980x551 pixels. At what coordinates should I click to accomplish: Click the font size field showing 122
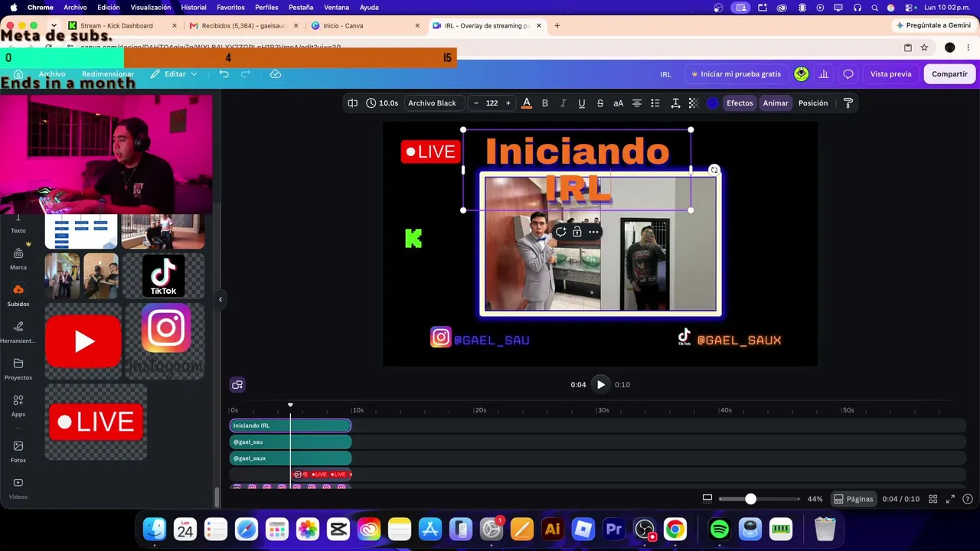(x=492, y=103)
